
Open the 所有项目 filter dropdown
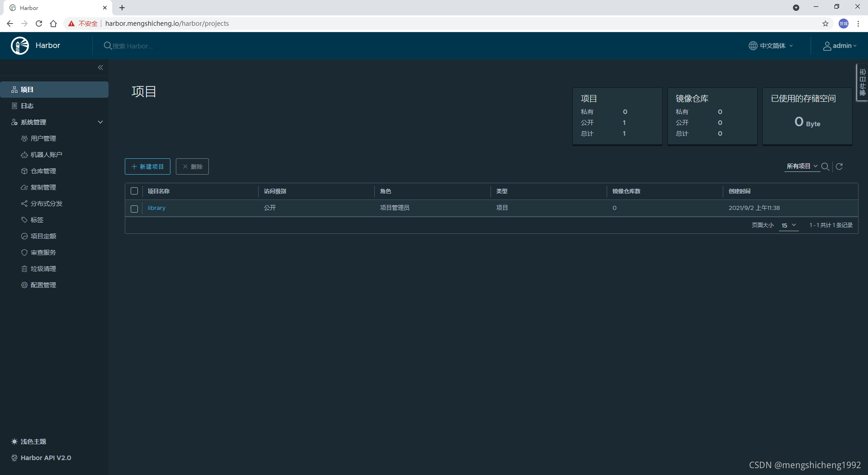(x=802, y=166)
